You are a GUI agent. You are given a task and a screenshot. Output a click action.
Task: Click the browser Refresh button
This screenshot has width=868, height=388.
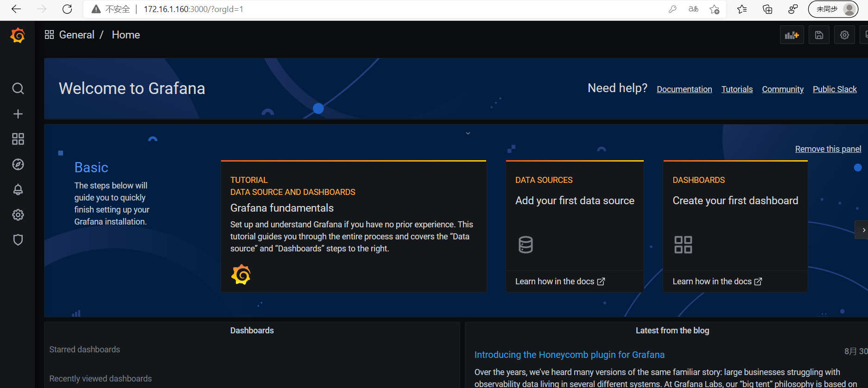tap(67, 9)
